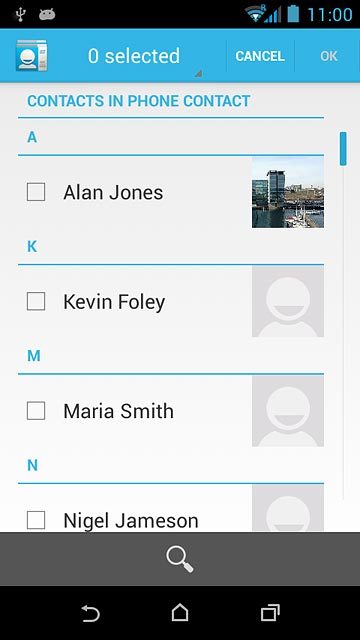Screen dimensions: 360x640
Task: Tap the Contacts app icon in header
Action: click(31, 56)
